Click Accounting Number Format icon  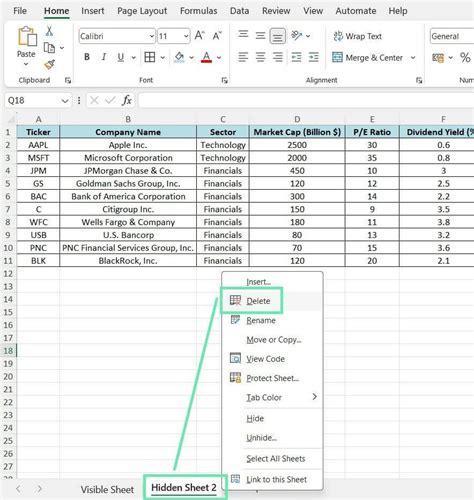(438, 58)
